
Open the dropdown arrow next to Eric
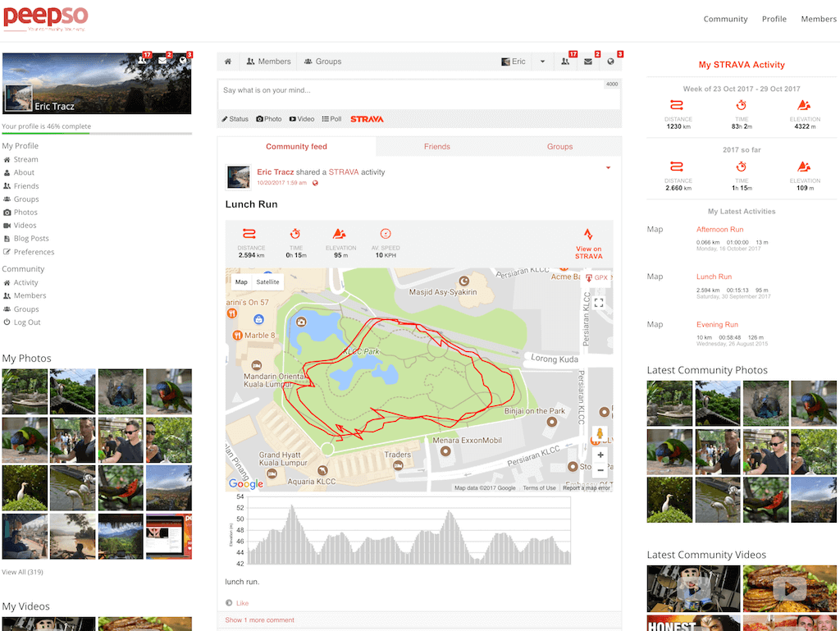pyautogui.click(x=542, y=62)
